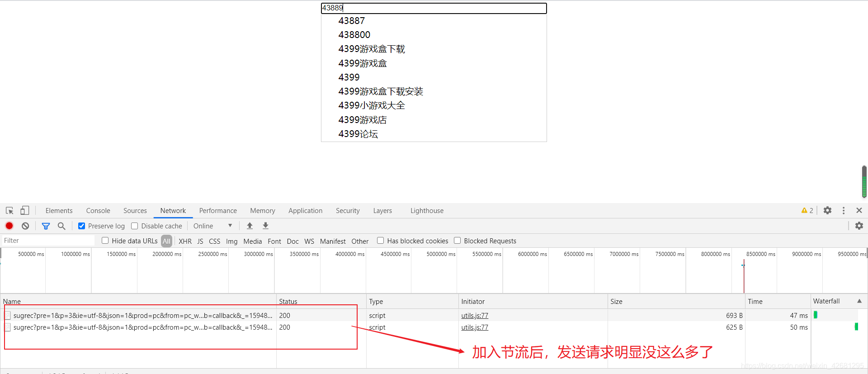This screenshot has height=374, width=868.
Task: Open DevTools settings gear
Action: pyautogui.click(x=827, y=210)
